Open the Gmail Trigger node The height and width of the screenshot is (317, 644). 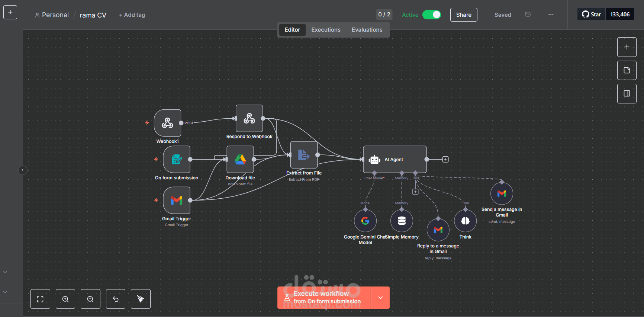tap(177, 200)
